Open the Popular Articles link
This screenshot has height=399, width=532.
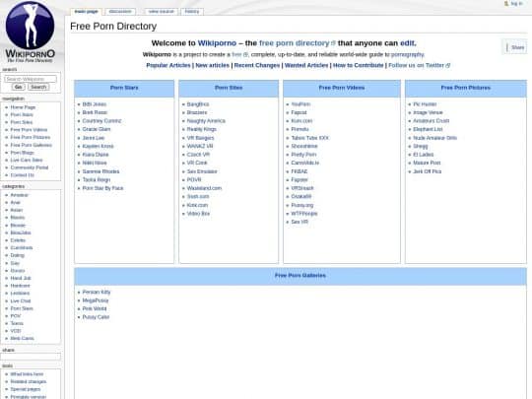pyautogui.click(x=168, y=65)
